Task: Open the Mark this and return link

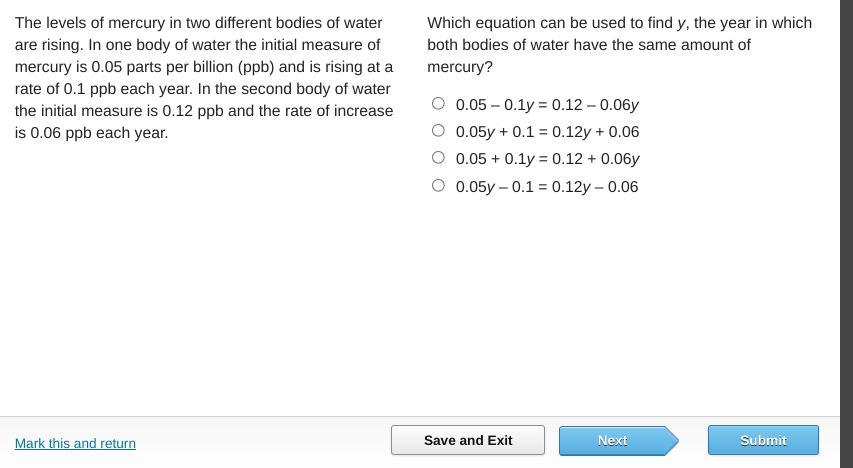Action: (75, 443)
